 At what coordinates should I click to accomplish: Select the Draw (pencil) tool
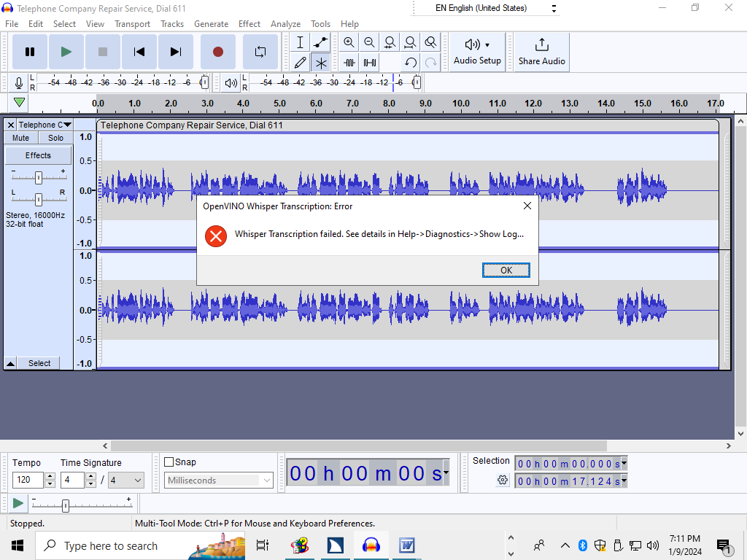pos(300,63)
